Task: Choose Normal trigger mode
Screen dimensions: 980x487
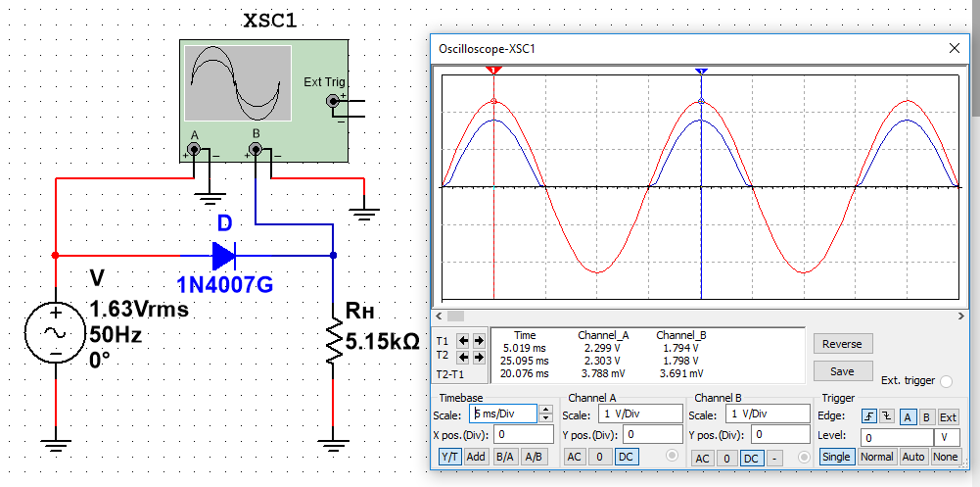Action: coord(876,457)
